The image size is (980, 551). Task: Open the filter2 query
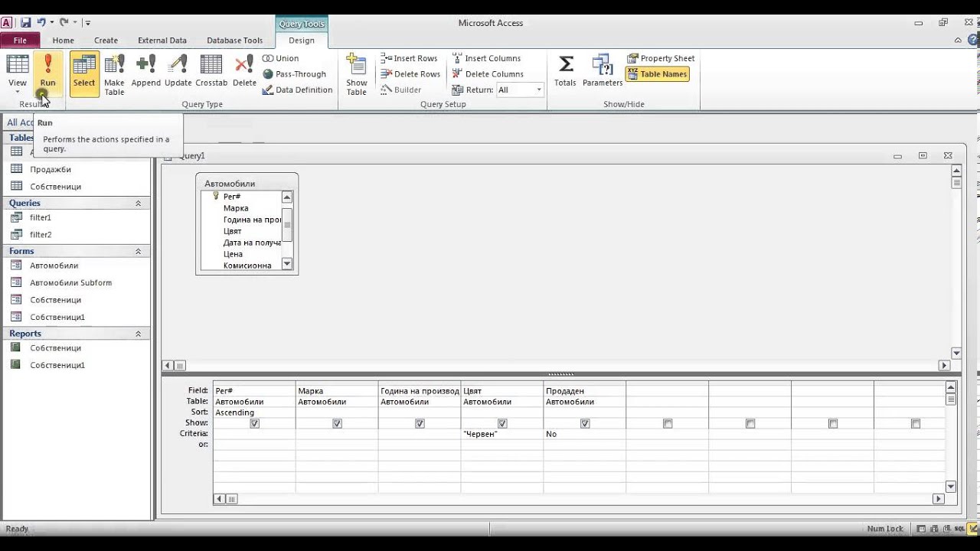41,235
